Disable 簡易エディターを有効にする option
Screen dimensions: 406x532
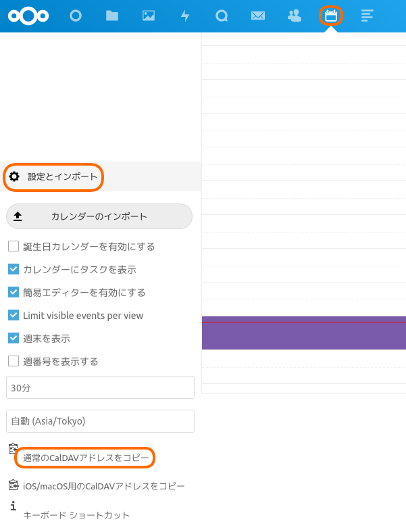tap(14, 292)
